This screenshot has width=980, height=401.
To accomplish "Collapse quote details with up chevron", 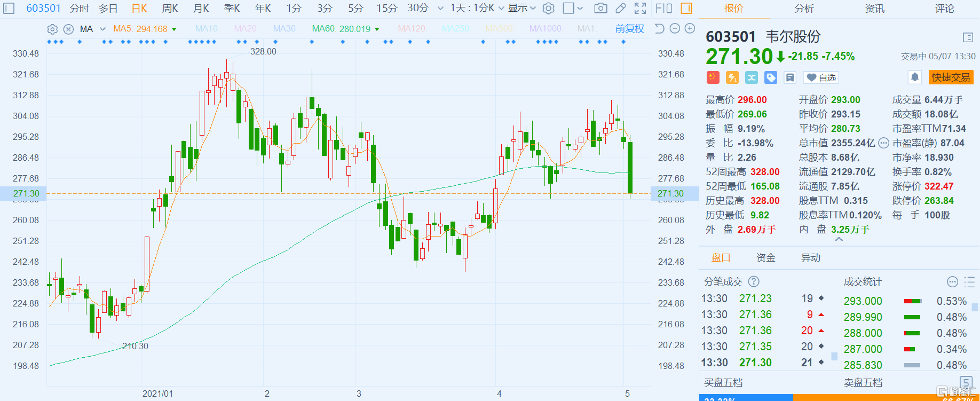I will pyautogui.click(x=839, y=239).
